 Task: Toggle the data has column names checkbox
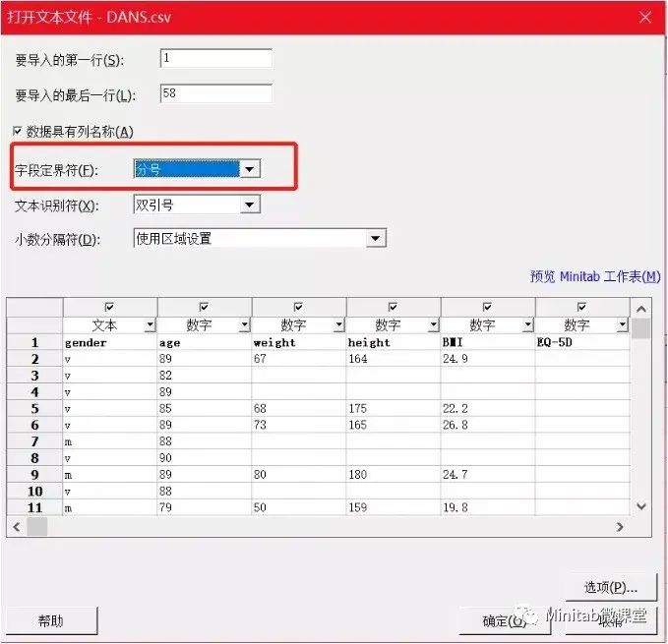(17, 131)
